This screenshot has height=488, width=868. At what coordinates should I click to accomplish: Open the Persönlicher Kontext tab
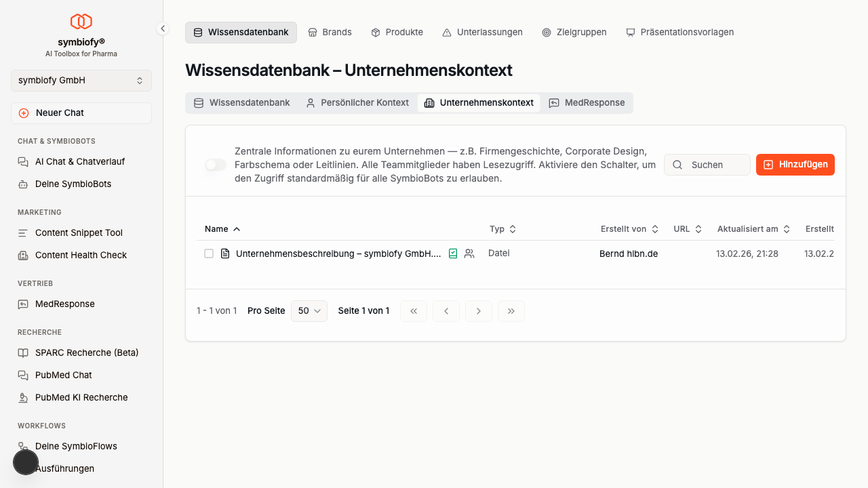[357, 102]
